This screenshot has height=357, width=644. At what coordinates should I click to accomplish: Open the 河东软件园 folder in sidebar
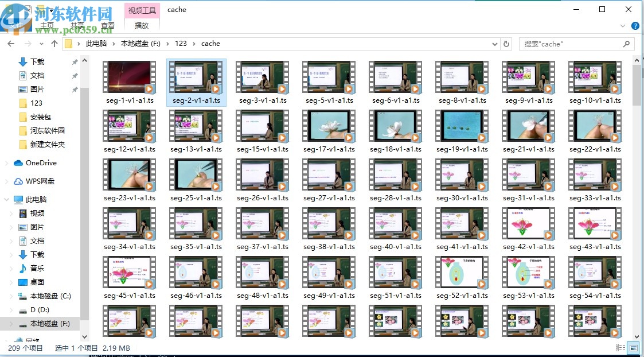(47, 131)
